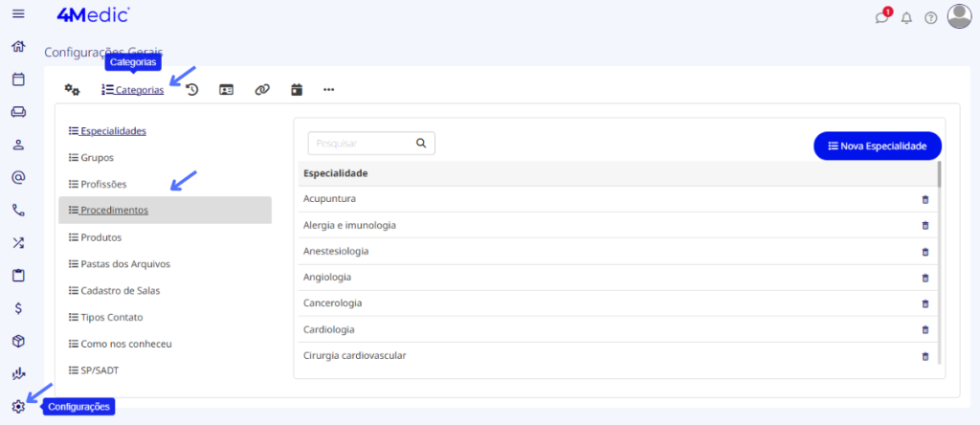
Task: Open the user avatar menu
Action: tap(959, 17)
